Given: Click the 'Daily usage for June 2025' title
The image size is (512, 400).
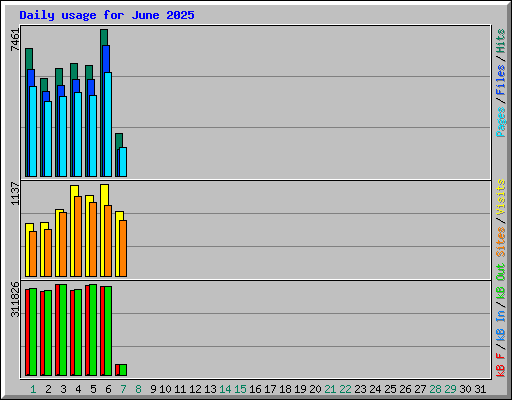Looking at the screenshot, I should (107, 15).
